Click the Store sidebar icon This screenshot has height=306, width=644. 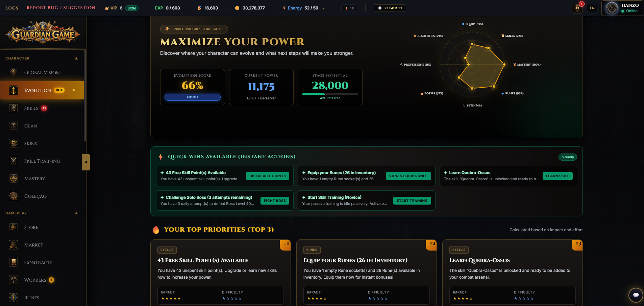click(14, 227)
